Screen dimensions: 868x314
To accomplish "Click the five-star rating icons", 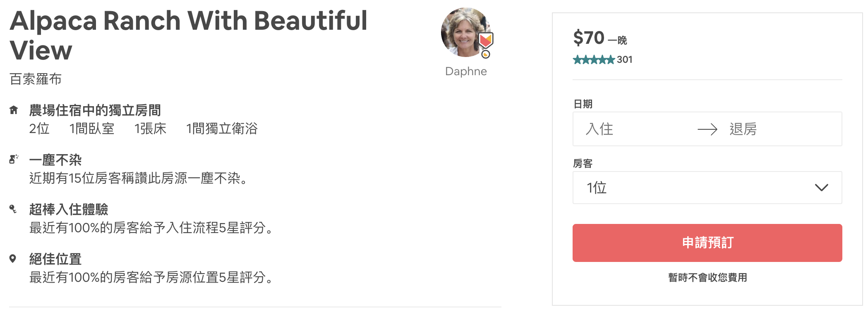I will coord(594,60).
